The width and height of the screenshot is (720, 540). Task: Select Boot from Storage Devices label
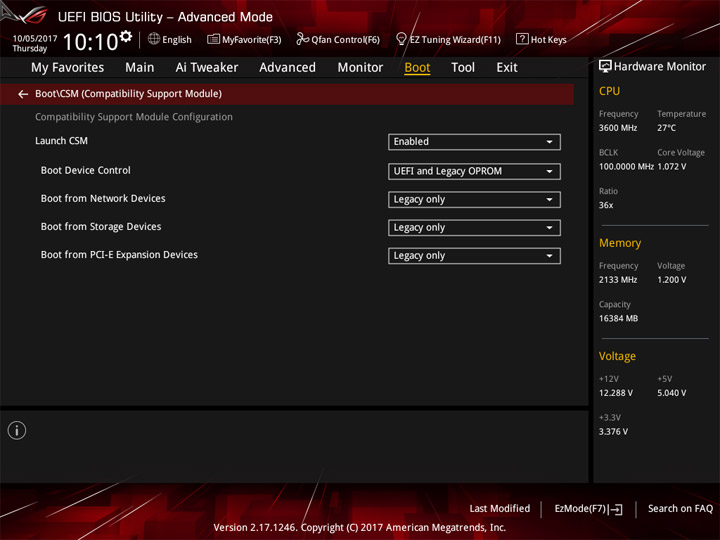coord(101,227)
